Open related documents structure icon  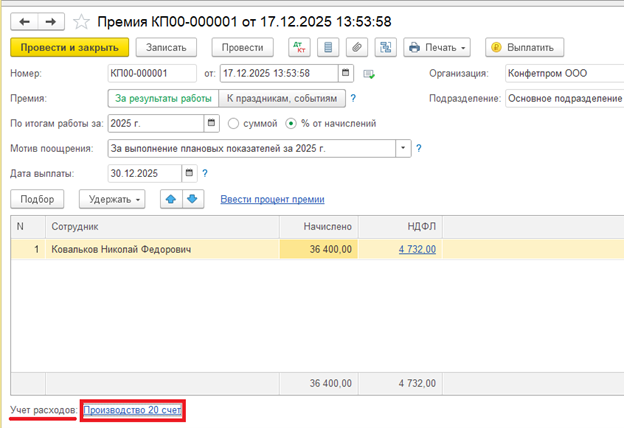385,47
